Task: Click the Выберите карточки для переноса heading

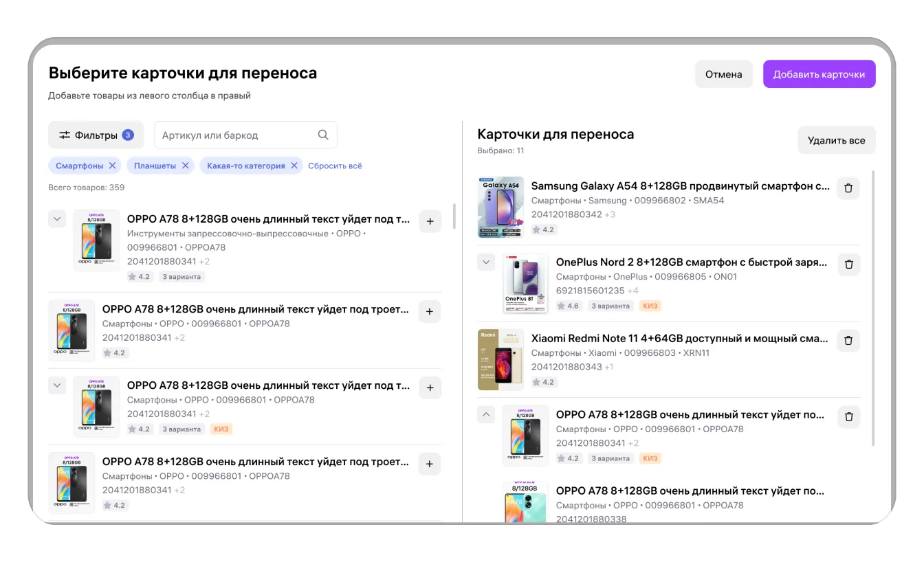Action: pyautogui.click(x=183, y=73)
